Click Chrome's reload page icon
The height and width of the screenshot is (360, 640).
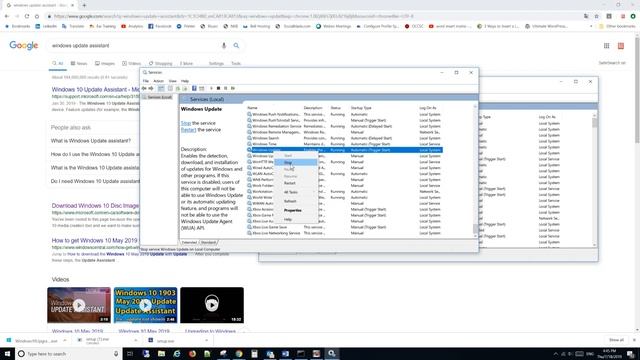tap(27, 16)
